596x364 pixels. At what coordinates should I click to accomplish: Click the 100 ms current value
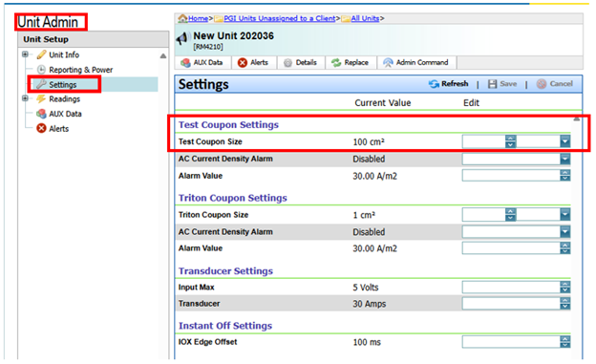coord(367,342)
